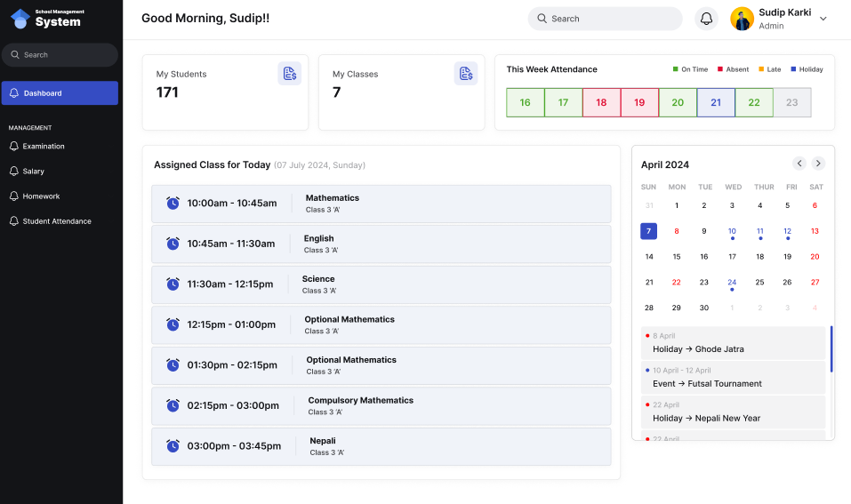The width and height of the screenshot is (851, 504).
Task: Open the Science class at 11:30am
Action: click(x=381, y=284)
